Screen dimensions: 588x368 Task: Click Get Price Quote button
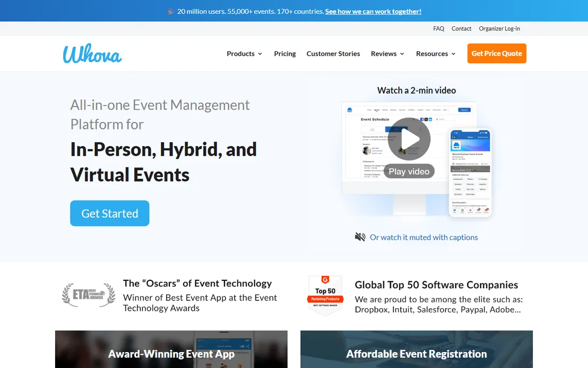pyautogui.click(x=497, y=53)
